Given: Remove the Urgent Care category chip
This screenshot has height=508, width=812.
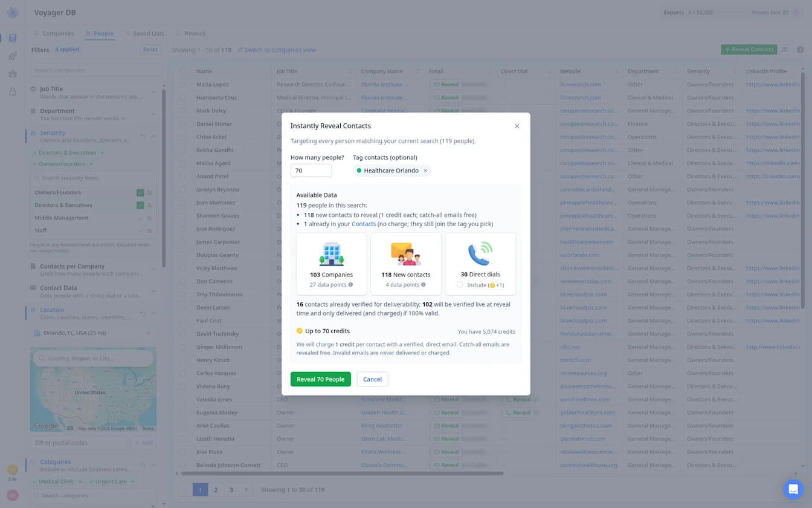Looking at the screenshot, I should [x=132, y=482].
